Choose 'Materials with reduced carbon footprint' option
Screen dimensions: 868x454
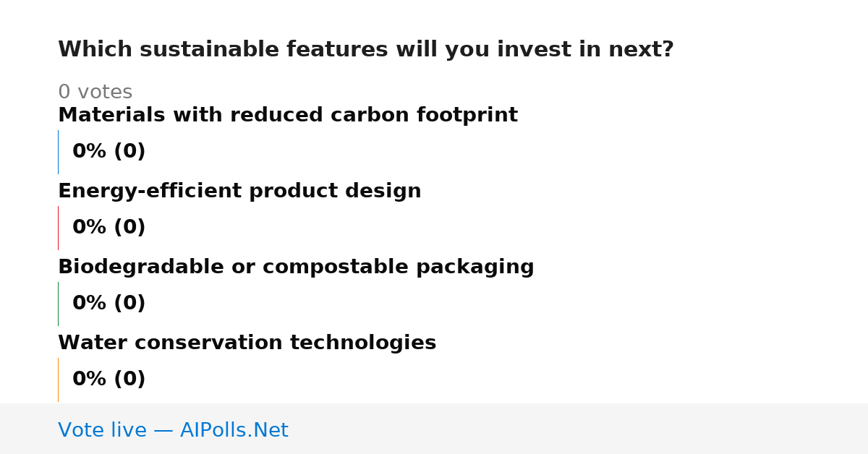coord(288,116)
